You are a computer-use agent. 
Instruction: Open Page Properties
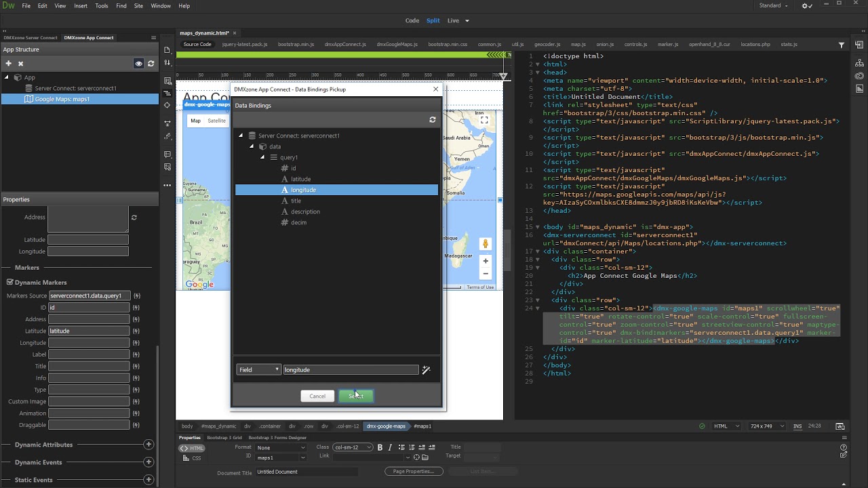click(x=414, y=471)
